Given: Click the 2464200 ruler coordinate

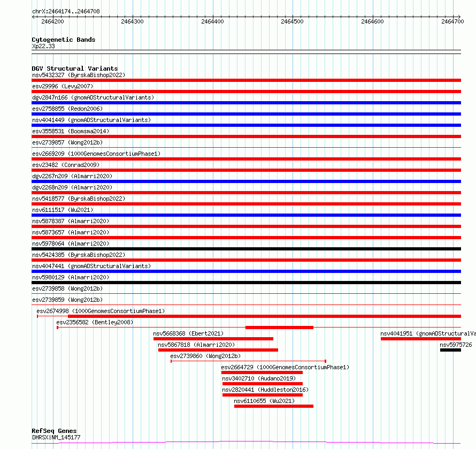Looking at the screenshot, I should pos(52,21).
